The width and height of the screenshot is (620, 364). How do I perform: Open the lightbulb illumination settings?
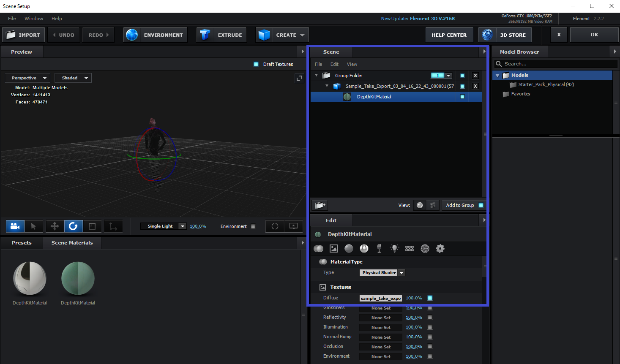pyautogui.click(x=394, y=249)
